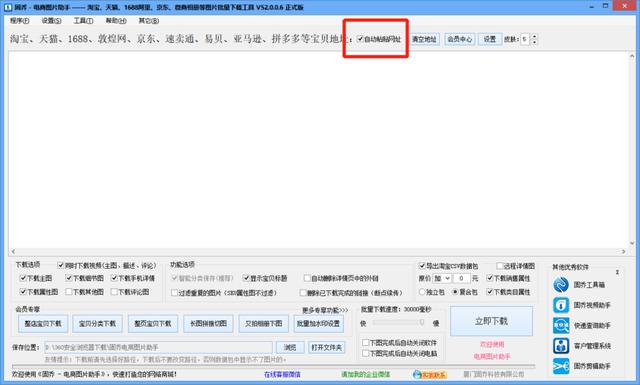This screenshot has width=640, height=385.
Task: Enable 过滤重复的图片 checkbox
Action: click(x=174, y=293)
